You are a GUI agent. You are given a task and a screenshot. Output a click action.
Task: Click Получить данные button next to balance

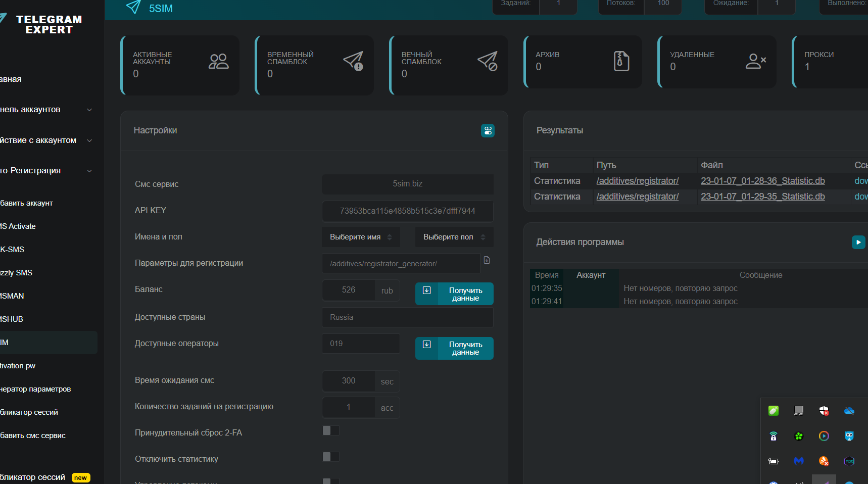(454, 294)
